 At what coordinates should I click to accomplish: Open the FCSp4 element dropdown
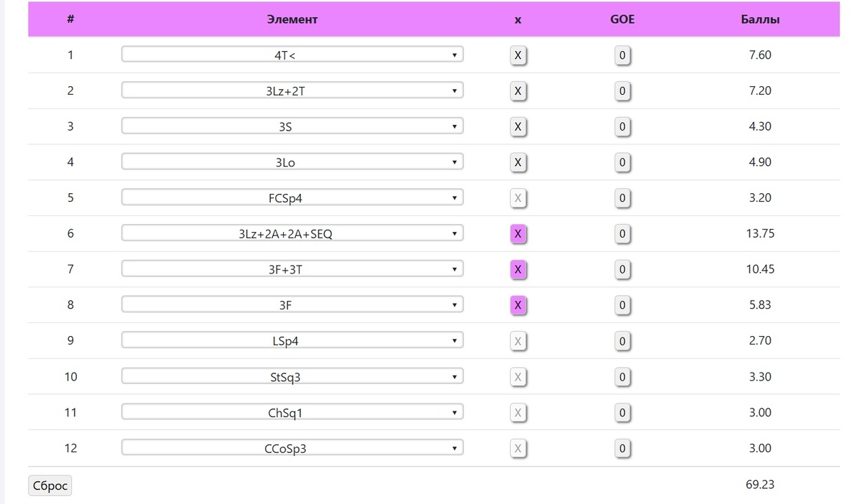pyautogui.click(x=292, y=197)
